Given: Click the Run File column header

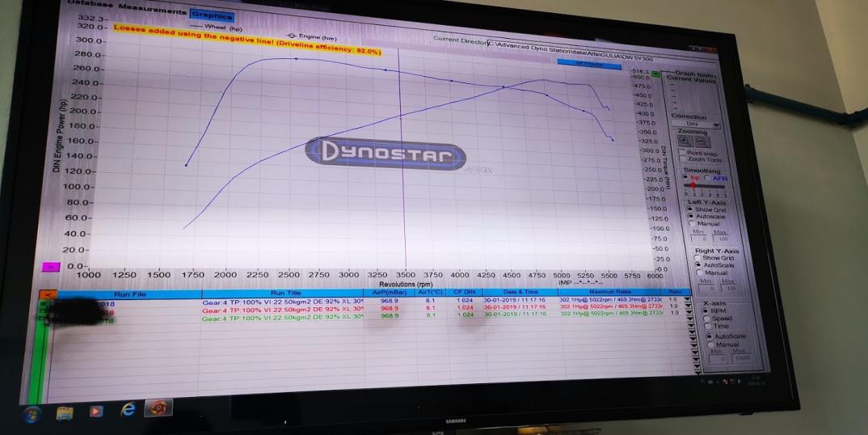Looking at the screenshot, I should (131, 294).
